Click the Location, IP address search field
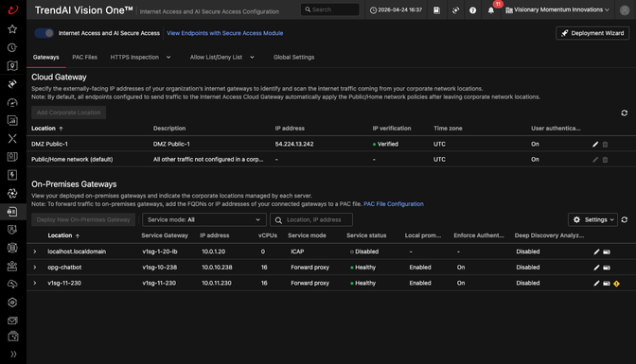 pos(311,219)
